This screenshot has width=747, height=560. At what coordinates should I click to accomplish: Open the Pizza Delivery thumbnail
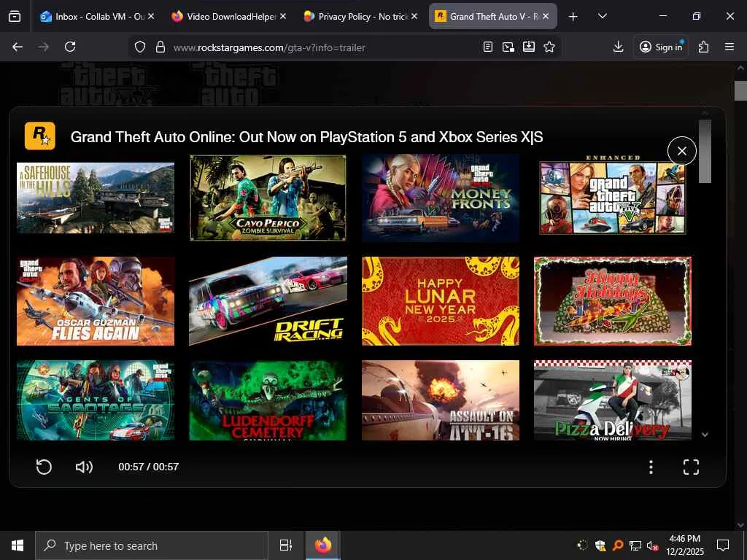point(613,400)
